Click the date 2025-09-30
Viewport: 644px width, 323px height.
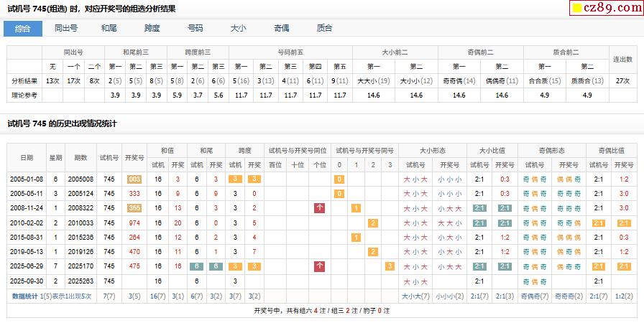[x=27, y=281]
